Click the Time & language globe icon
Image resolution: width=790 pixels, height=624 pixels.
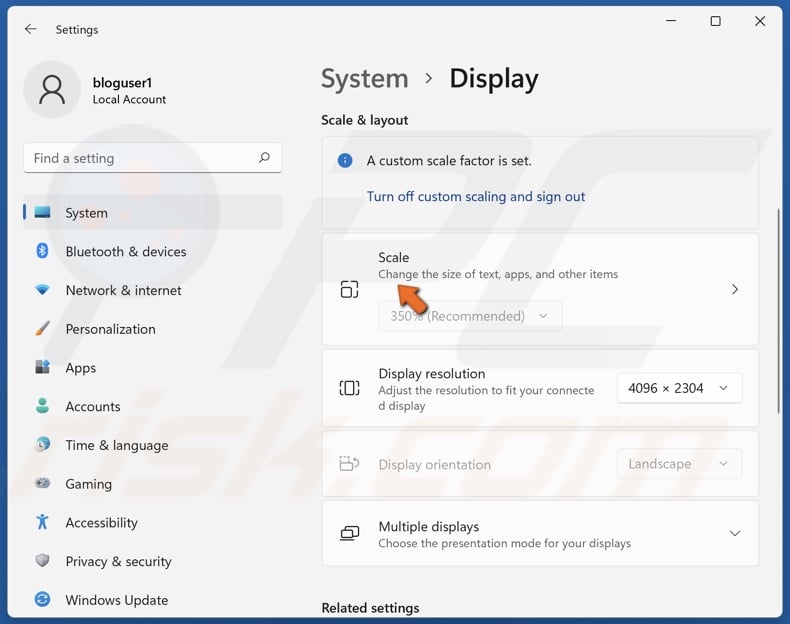(42, 444)
